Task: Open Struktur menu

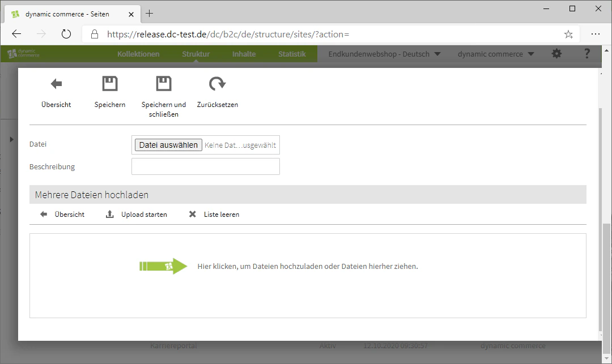Action: tap(195, 54)
